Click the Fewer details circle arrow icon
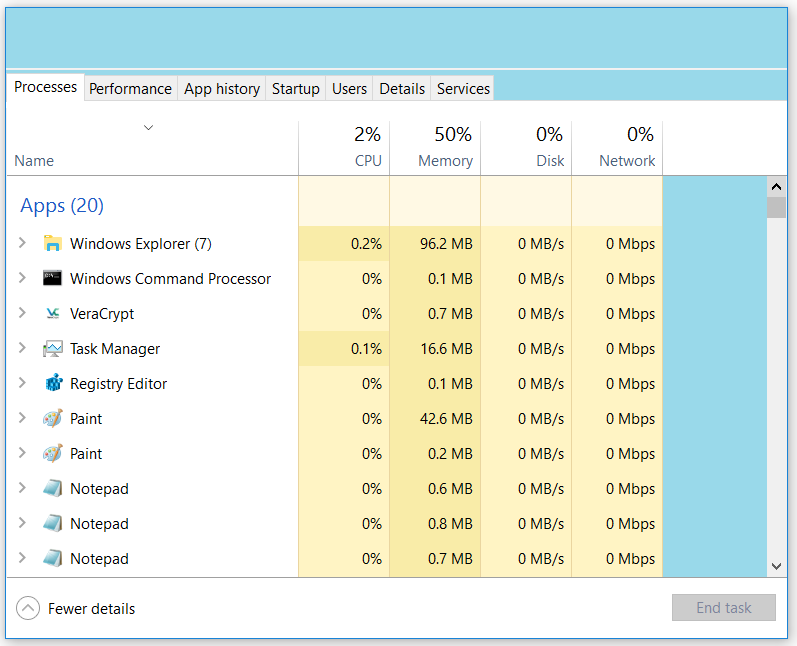 coord(28,608)
